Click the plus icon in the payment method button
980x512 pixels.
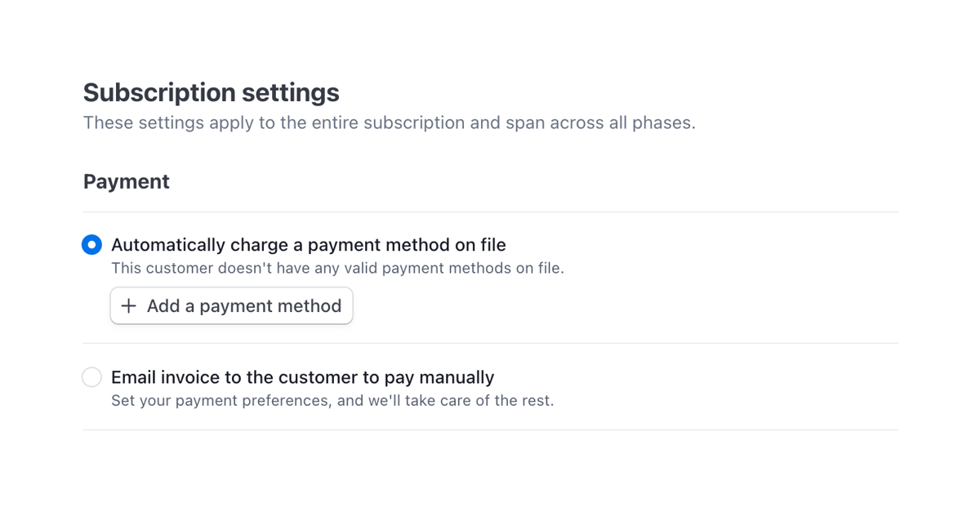pos(128,305)
